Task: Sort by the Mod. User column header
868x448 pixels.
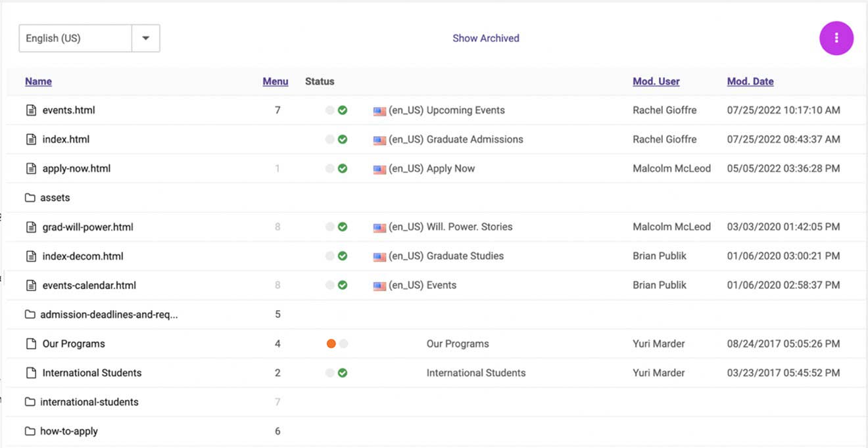Action: coord(656,81)
